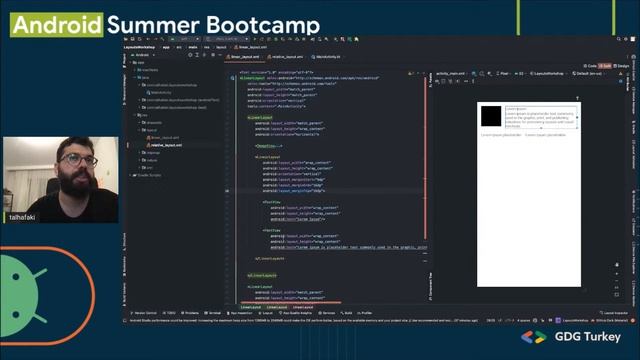Expand the manifests folder
This screenshot has width=640, height=360.
pyautogui.click(x=135, y=70)
